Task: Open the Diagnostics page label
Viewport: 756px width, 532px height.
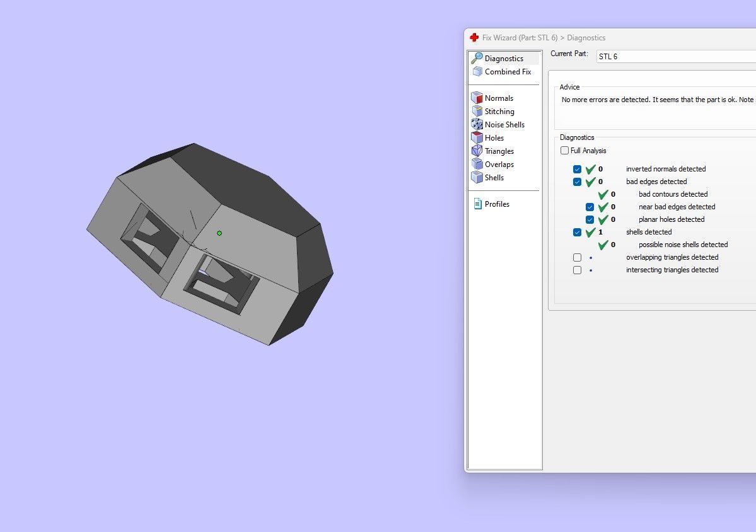Action: [x=504, y=59]
